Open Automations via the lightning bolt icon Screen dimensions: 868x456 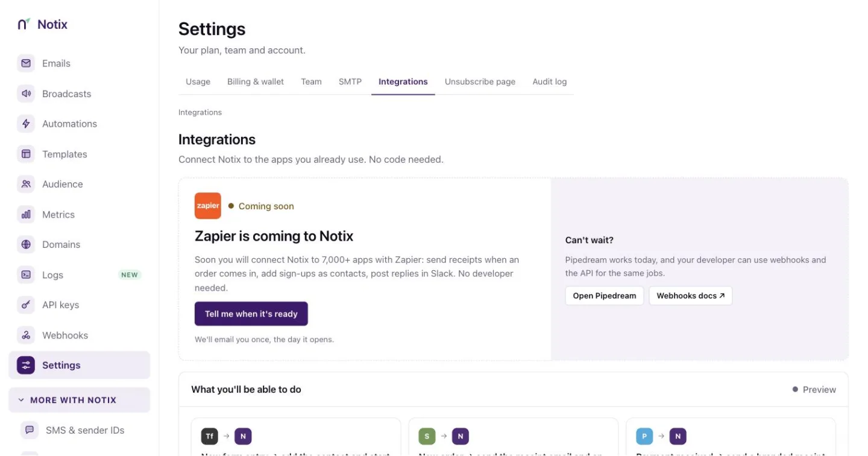pos(26,124)
